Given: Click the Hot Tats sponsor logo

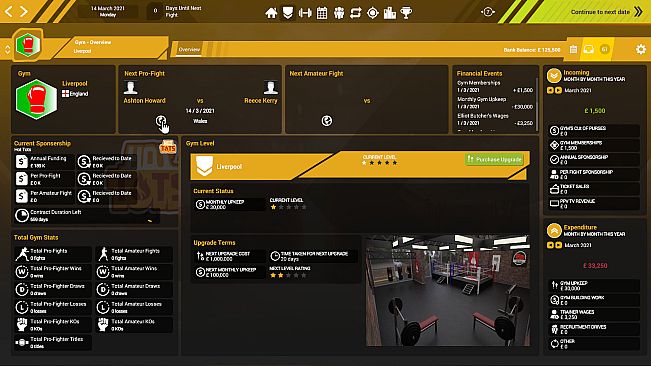Looking at the screenshot, I should [x=168, y=147].
